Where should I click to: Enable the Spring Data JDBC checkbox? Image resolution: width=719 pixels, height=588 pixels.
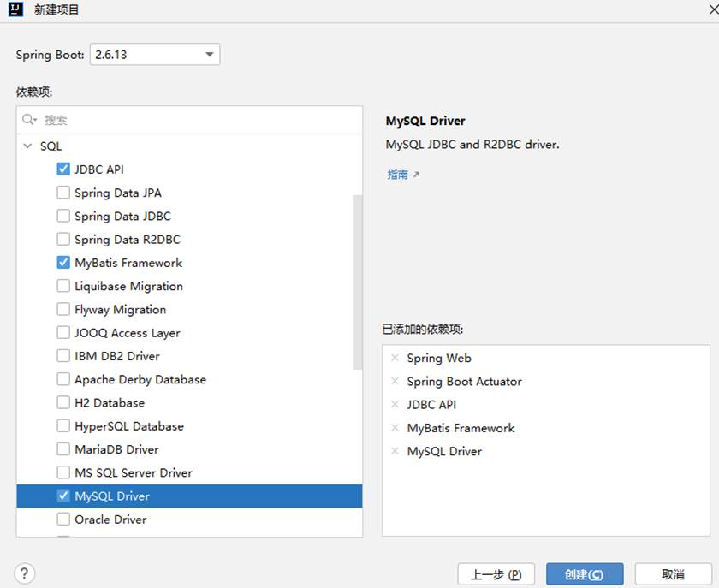(x=63, y=216)
